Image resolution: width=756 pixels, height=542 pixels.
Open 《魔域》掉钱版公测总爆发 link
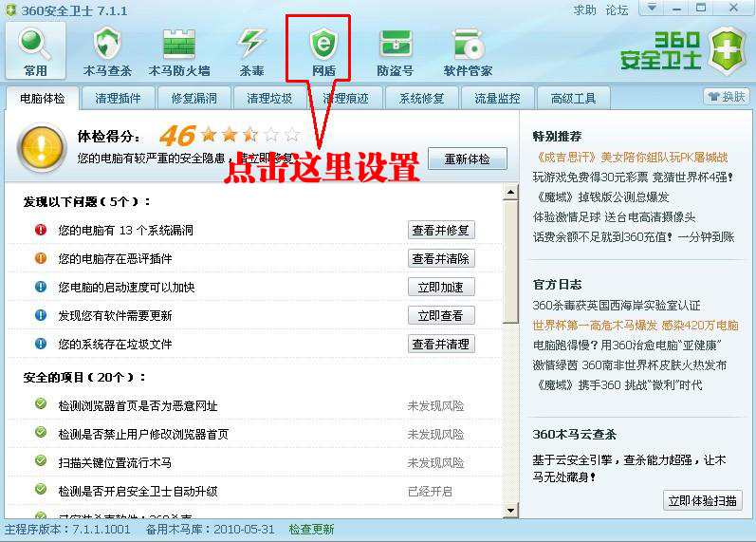click(x=600, y=196)
